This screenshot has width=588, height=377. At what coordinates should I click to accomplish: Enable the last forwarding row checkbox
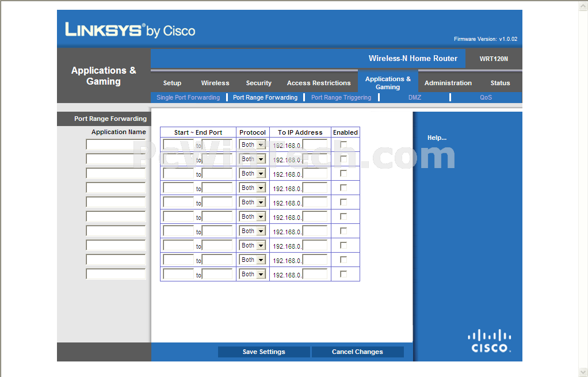(x=343, y=274)
